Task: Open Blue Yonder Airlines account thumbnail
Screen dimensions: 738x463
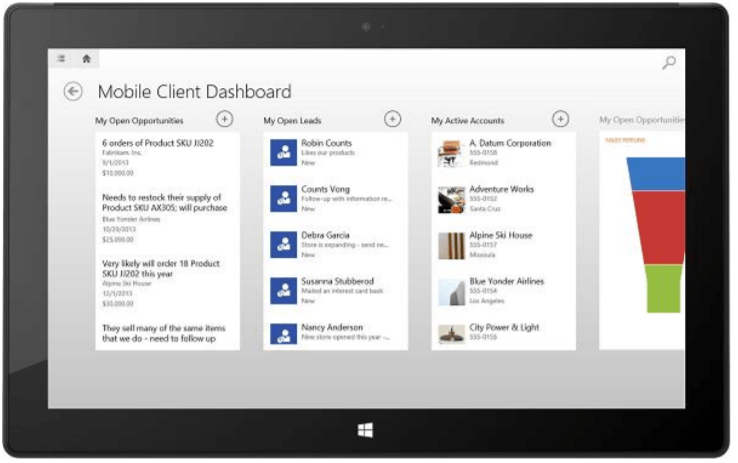Action: pos(451,291)
